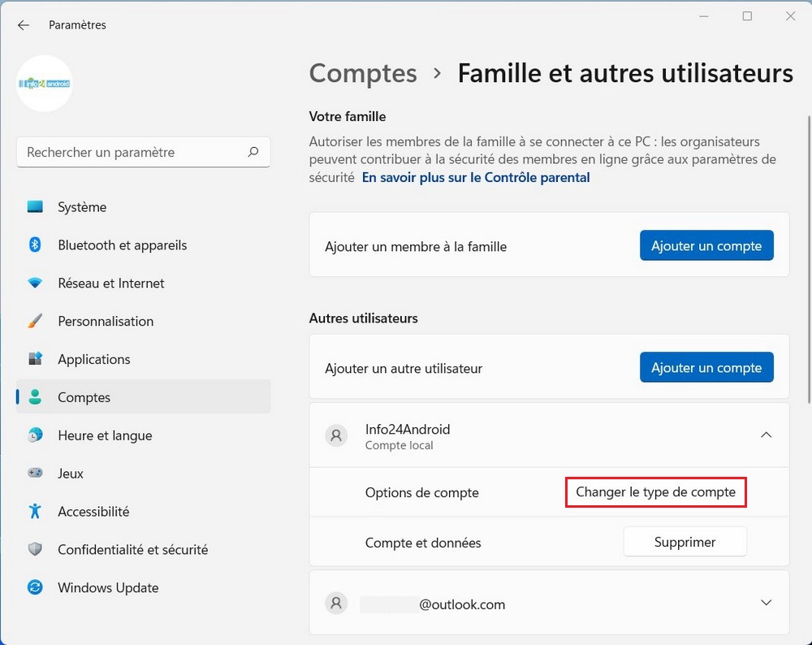
Task: Open Windows Update settings
Action: (x=144, y=587)
